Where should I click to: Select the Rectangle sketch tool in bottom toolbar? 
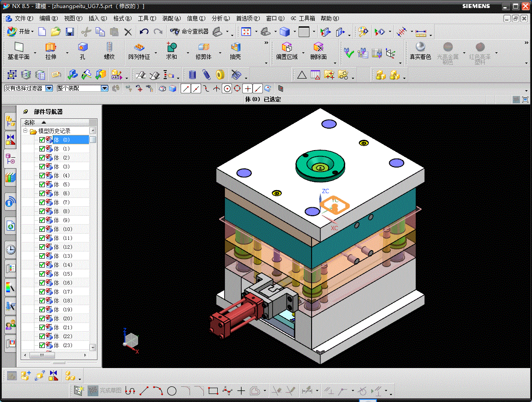point(213,391)
